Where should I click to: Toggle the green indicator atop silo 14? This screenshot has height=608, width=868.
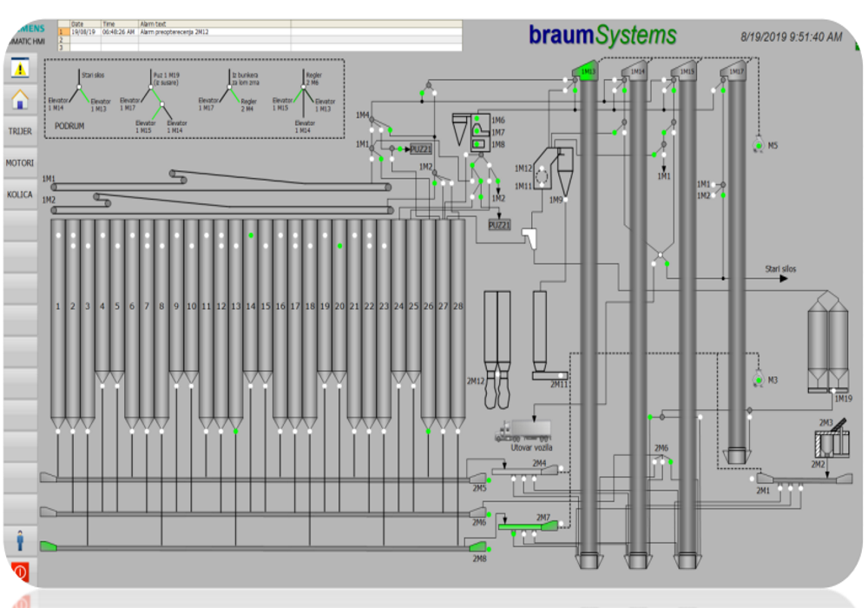click(x=251, y=235)
